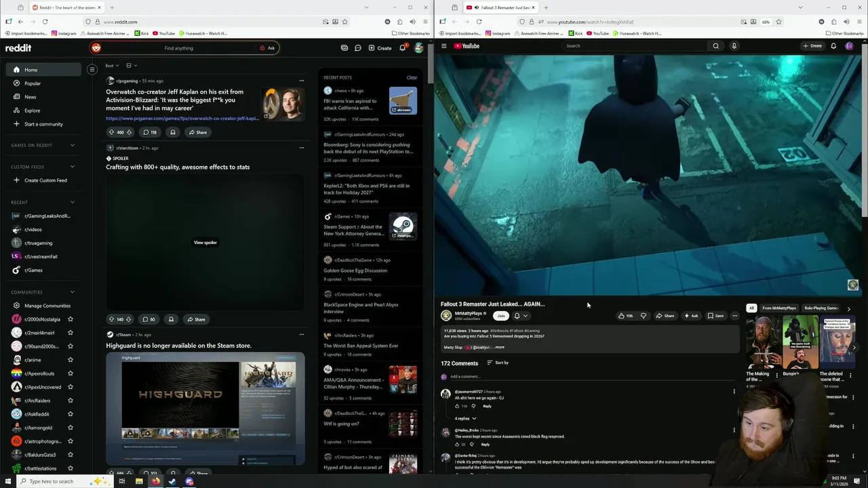
Task: Open Reddit notifications bell
Action: 402,48
